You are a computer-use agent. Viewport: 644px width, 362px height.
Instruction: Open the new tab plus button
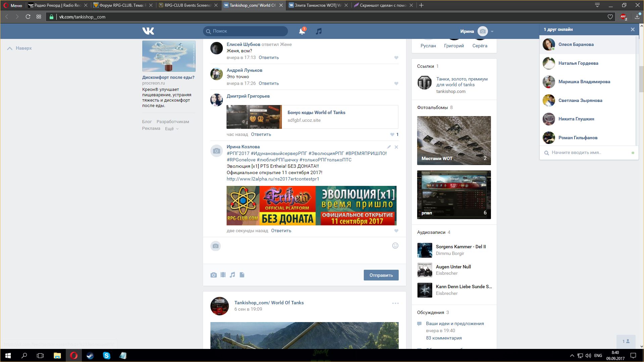click(x=422, y=5)
